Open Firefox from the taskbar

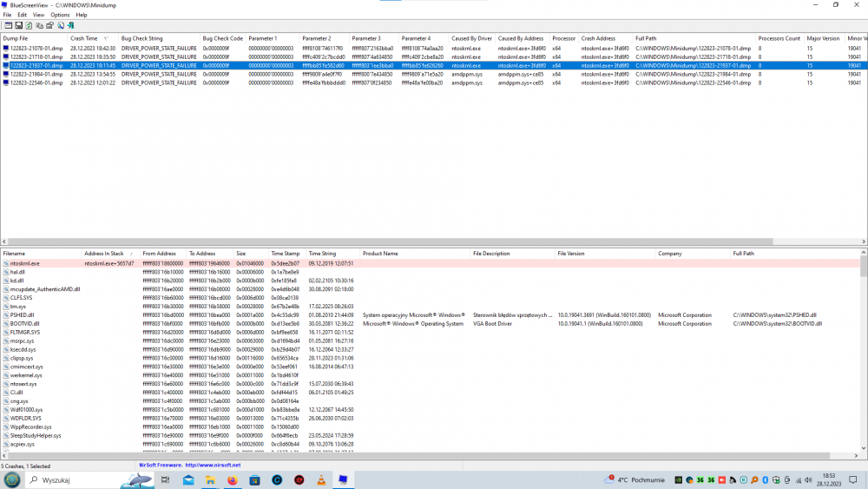[233, 479]
